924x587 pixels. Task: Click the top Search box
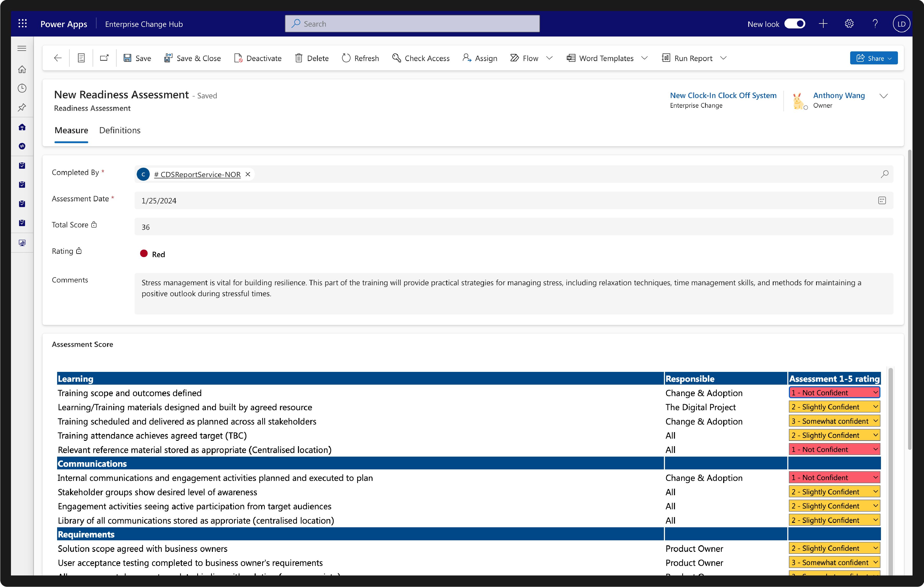(x=412, y=24)
